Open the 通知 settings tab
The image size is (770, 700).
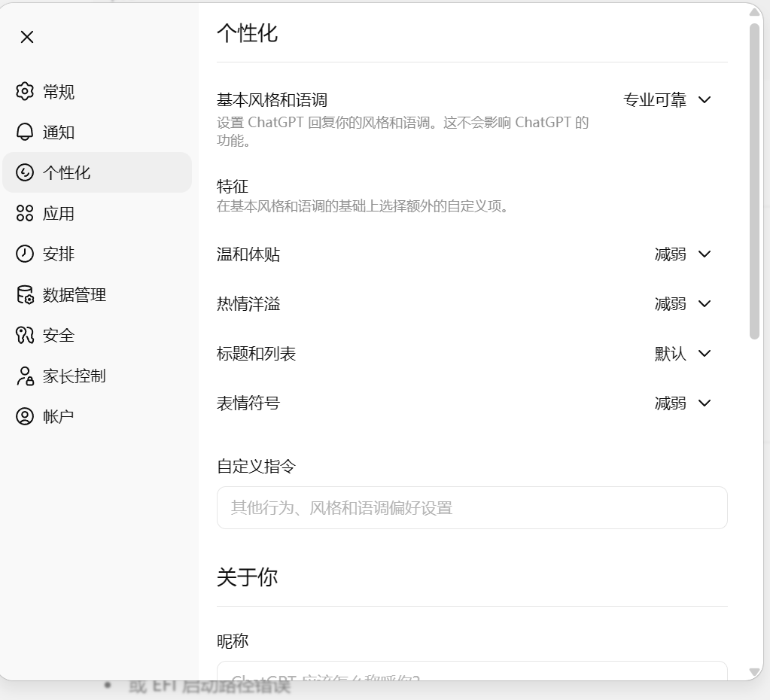click(97, 132)
